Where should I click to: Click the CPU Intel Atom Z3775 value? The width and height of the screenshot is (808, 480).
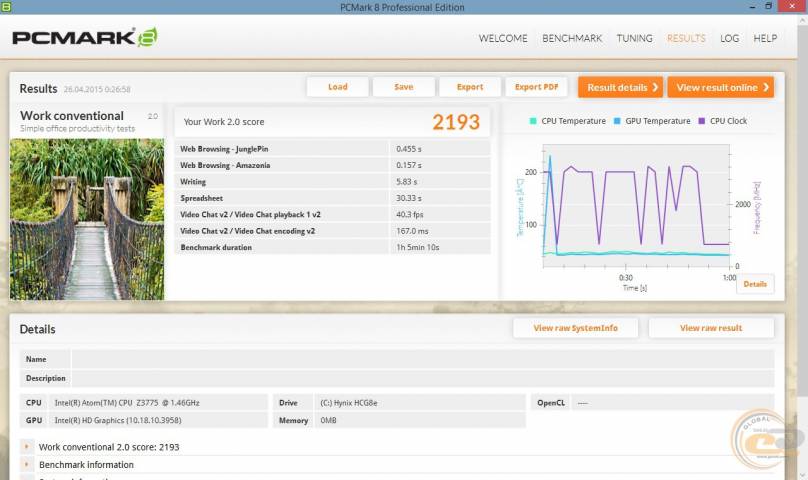158,403
